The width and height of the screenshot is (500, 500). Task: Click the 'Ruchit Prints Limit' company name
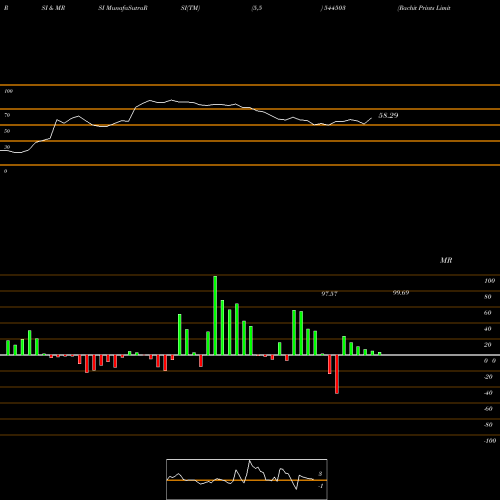point(424,8)
